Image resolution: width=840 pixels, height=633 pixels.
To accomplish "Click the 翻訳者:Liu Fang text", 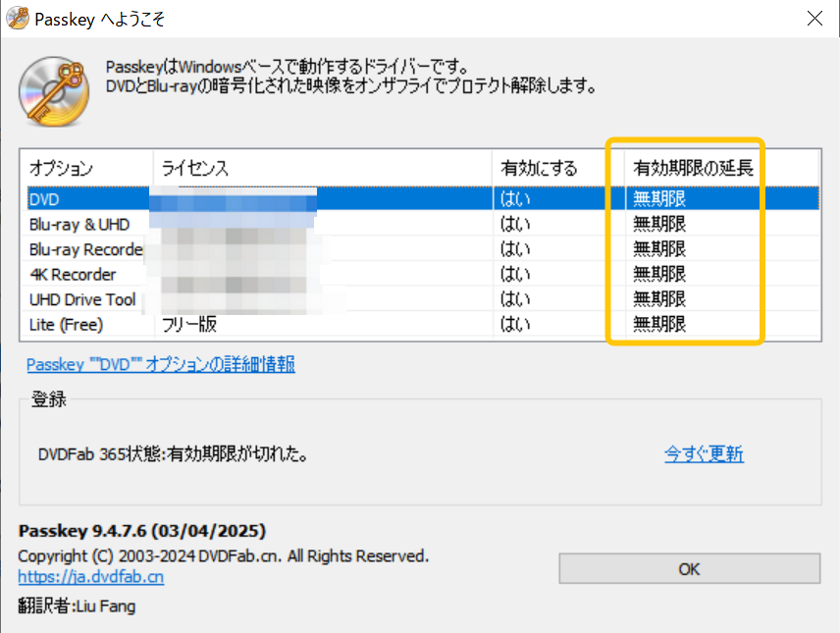I will tap(77, 607).
